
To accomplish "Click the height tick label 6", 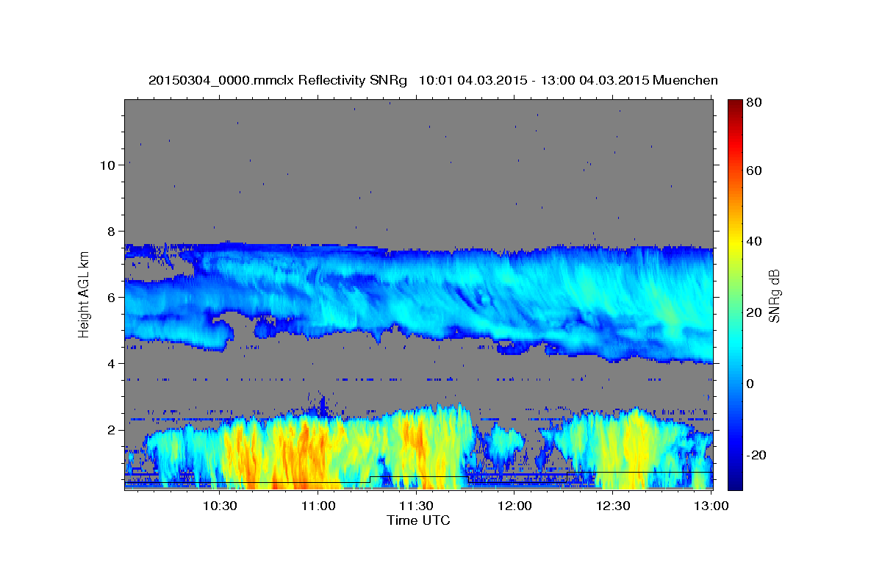I will coord(110,297).
